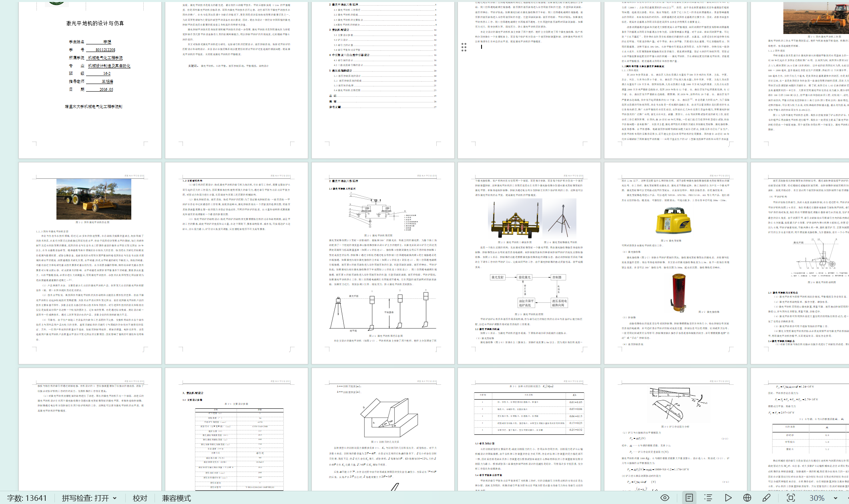This screenshot has width=849, height=504.
Task: Switch to outline view
Action: click(708, 498)
